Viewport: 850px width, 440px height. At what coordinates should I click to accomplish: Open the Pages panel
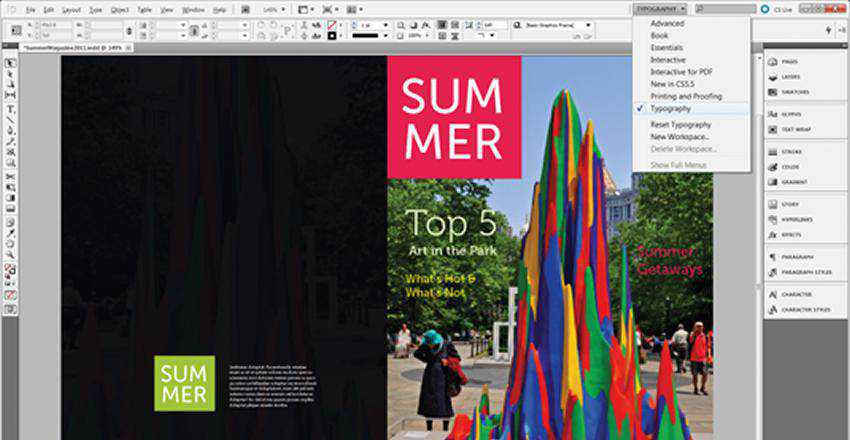(796, 60)
